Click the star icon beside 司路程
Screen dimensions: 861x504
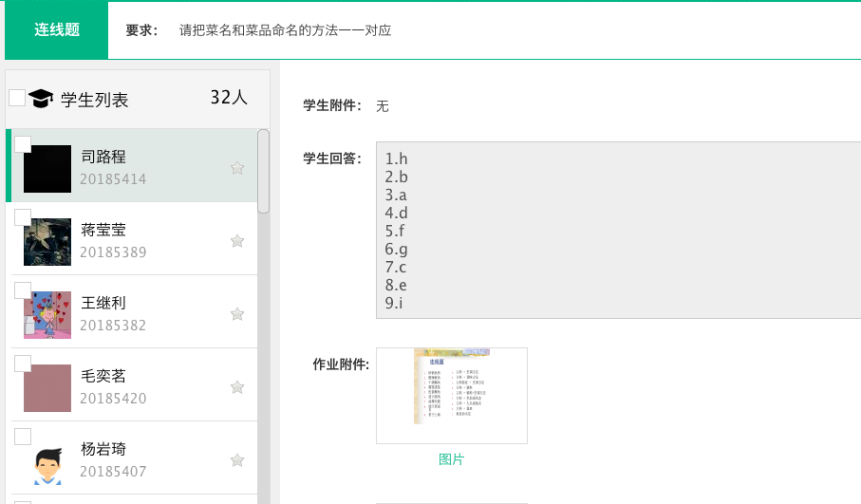point(237,168)
